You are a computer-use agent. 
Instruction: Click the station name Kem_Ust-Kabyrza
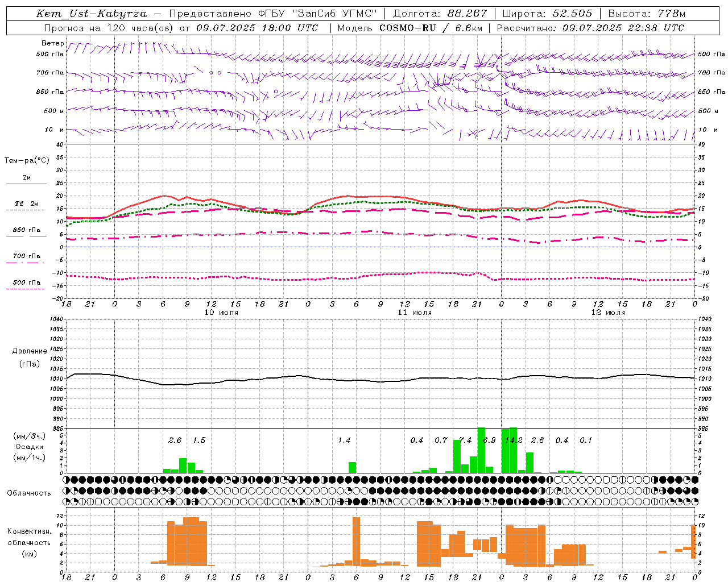click(91, 14)
